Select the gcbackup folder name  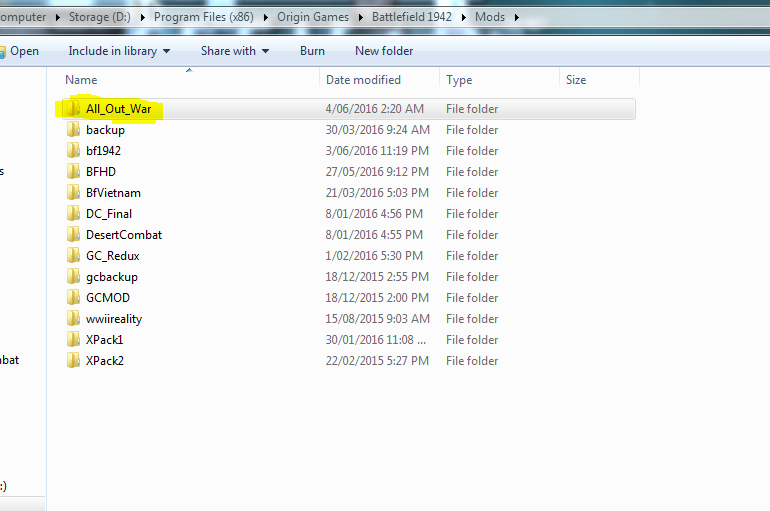point(111,277)
